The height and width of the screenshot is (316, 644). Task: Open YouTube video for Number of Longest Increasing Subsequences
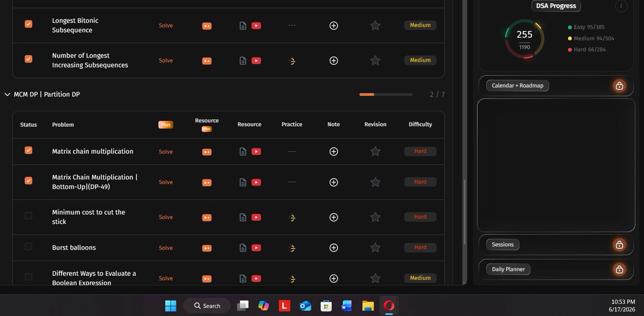tap(256, 61)
